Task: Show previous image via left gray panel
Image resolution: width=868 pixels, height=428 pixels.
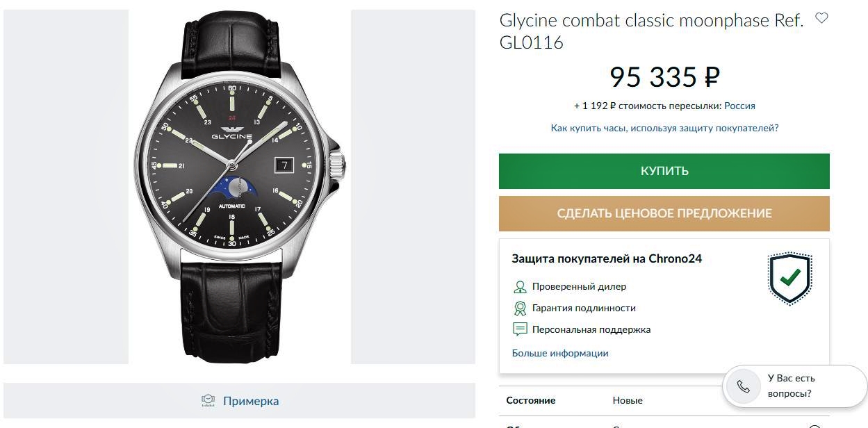Action: point(66,186)
